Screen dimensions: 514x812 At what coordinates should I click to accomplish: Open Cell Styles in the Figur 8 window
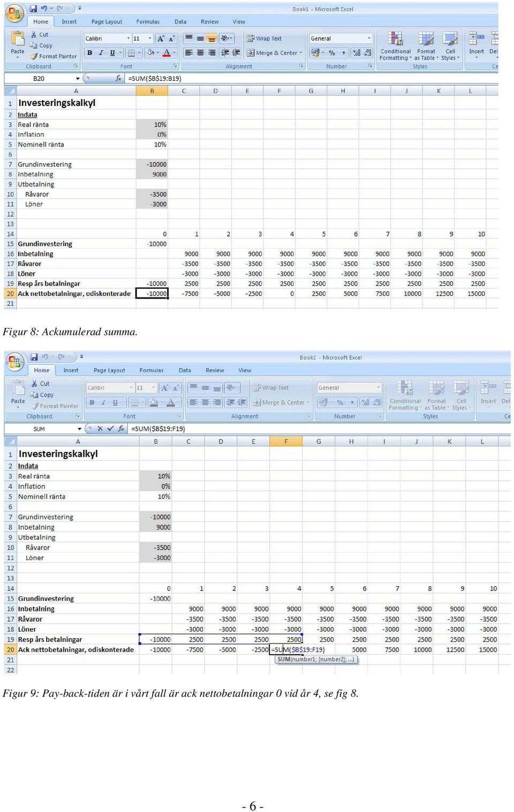point(450,45)
